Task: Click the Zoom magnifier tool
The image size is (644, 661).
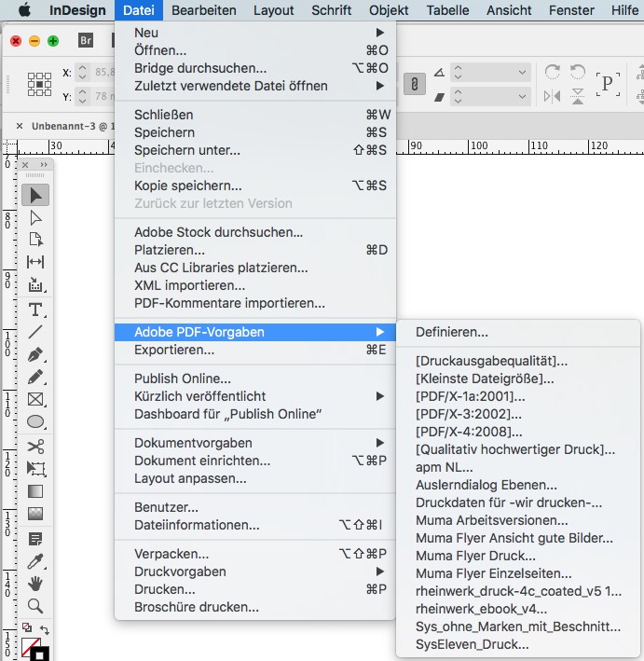Action: pos(35,606)
